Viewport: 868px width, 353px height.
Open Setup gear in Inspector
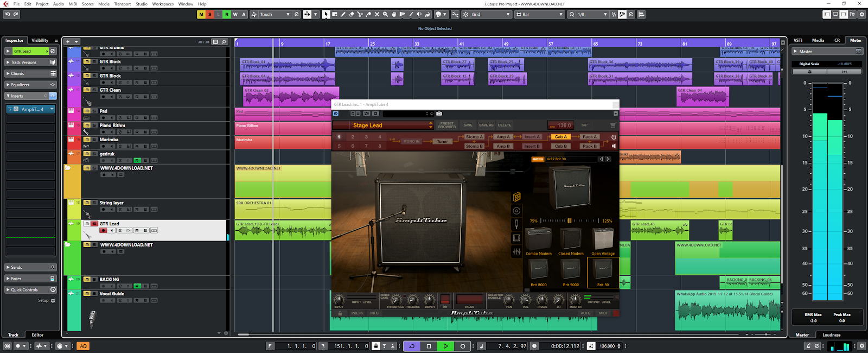pos(53,300)
